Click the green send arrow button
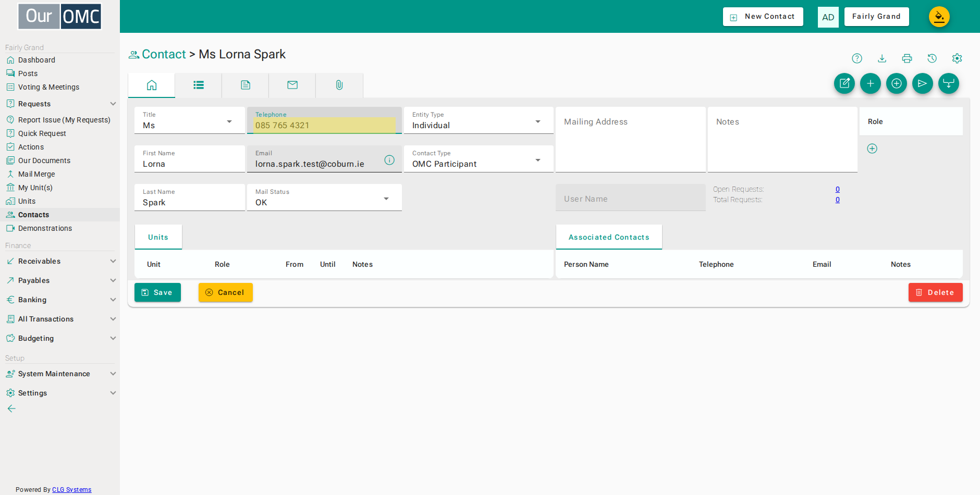Viewport: 980px width, 495px height. click(x=923, y=83)
